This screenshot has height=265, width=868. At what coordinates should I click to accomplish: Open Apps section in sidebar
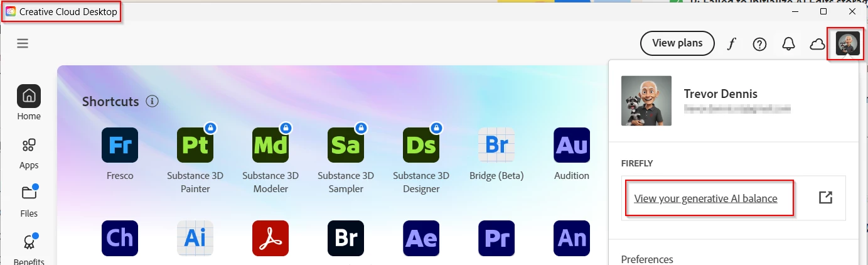click(29, 153)
